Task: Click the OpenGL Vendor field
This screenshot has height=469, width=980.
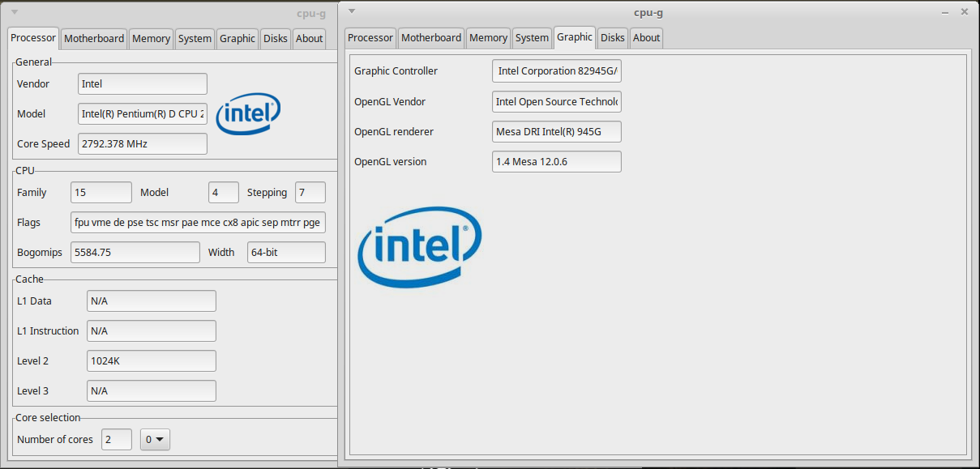Action: coord(557,102)
